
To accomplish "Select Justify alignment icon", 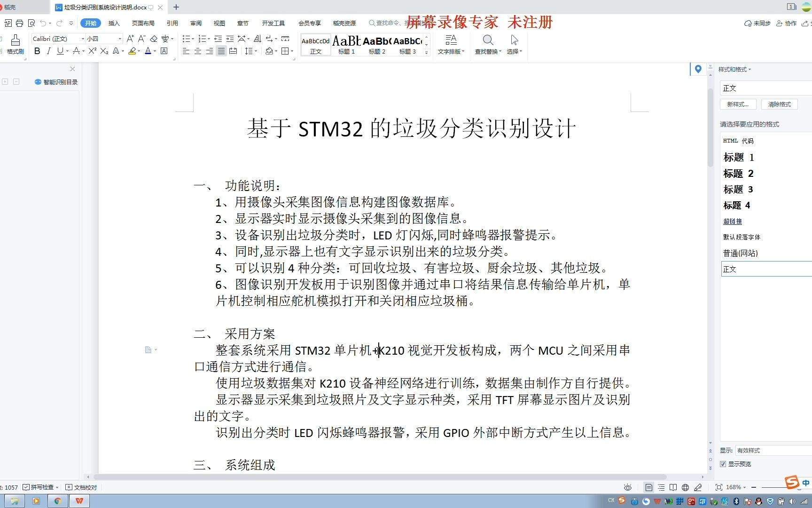I will [x=221, y=51].
